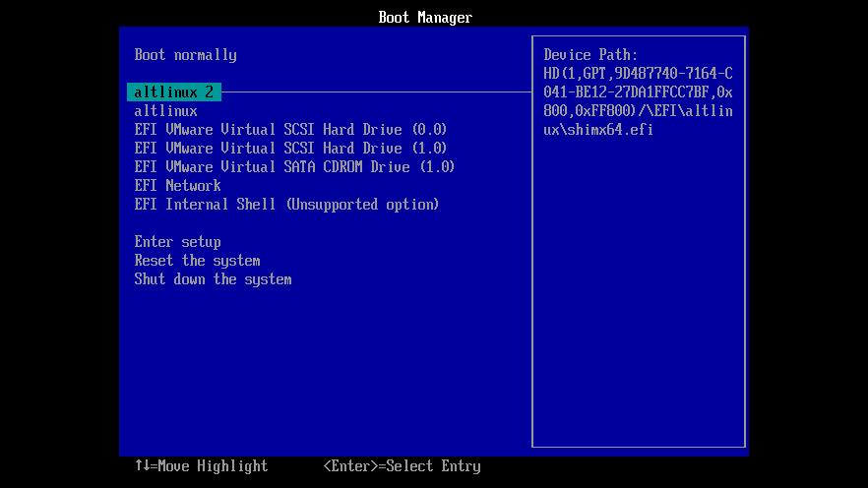Select the Boot normally option
The image size is (868, 488).
[185, 55]
